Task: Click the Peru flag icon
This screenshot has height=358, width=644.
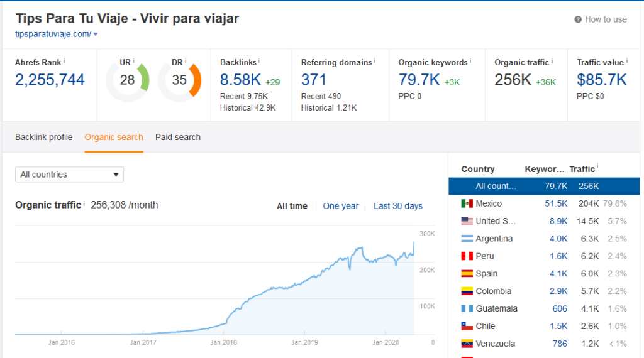Action: [467, 256]
